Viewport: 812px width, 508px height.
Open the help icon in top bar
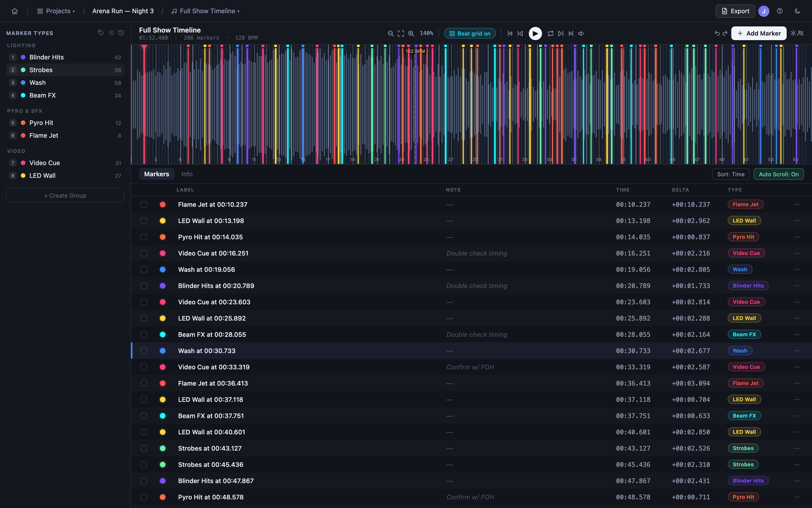(780, 11)
